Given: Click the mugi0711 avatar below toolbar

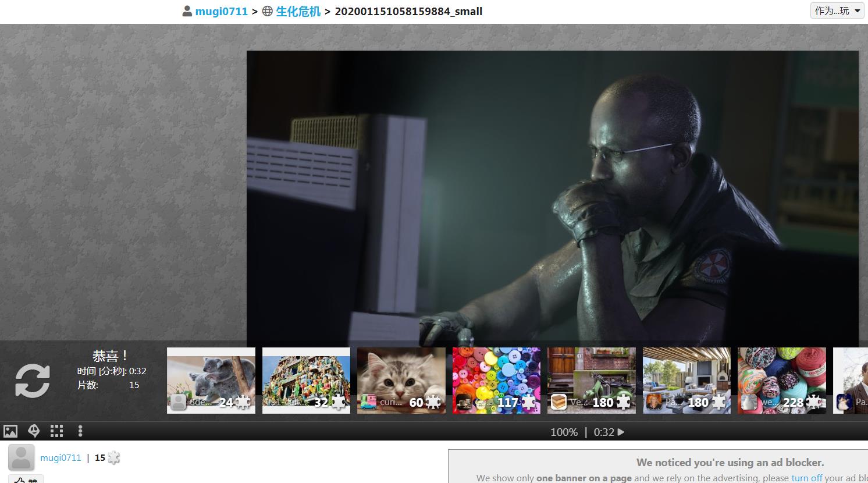Looking at the screenshot, I should tap(22, 457).
